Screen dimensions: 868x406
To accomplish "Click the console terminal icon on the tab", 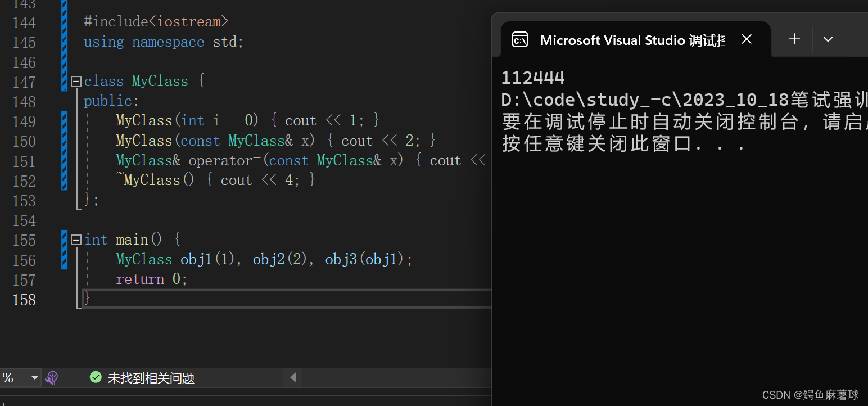I will (520, 40).
